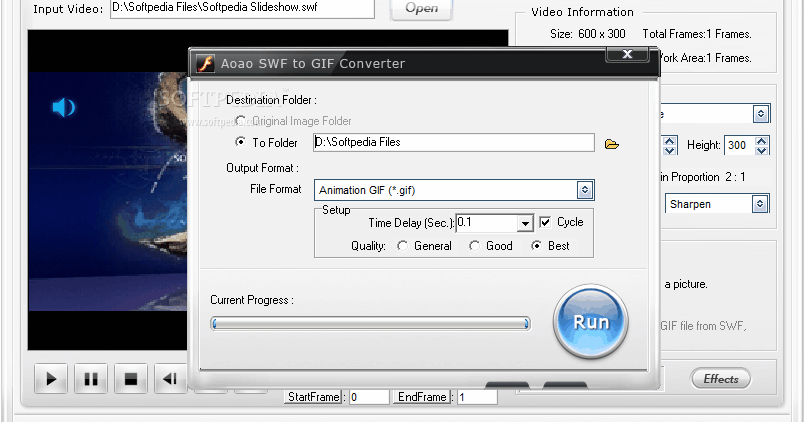Open the Effects button
The height and width of the screenshot is (422, 804).
[x=721, y=379]
